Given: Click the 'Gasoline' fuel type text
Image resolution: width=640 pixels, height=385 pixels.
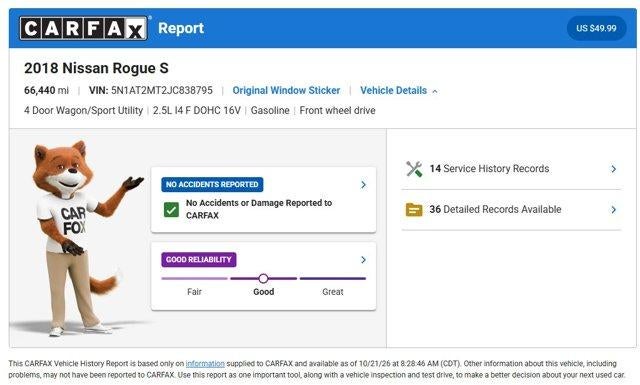Looking at the screenshot, I should click(270, 111).
